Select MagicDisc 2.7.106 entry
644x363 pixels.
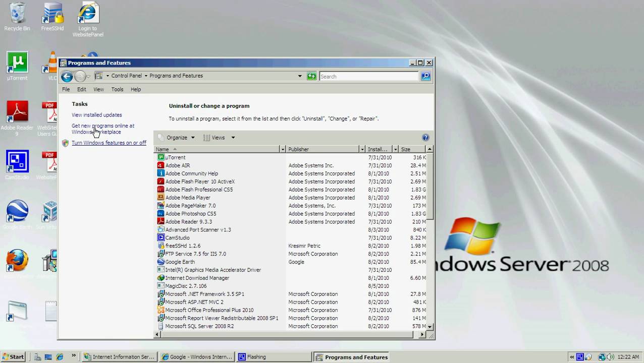tap(291, 286)
